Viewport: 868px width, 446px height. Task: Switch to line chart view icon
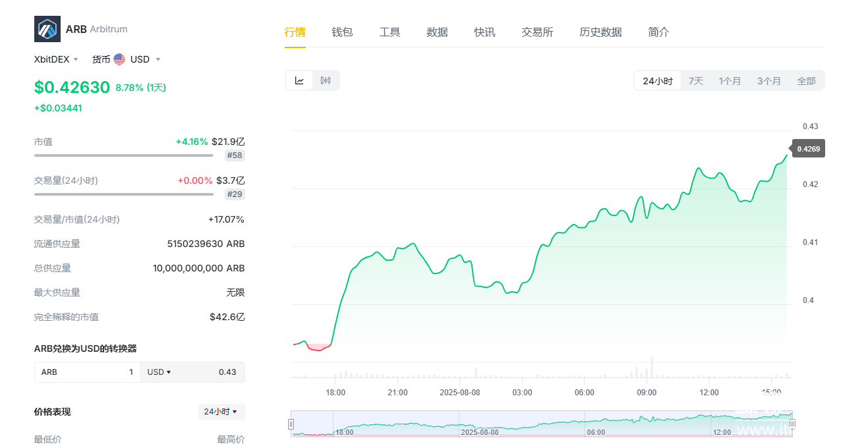coord(299,80)
